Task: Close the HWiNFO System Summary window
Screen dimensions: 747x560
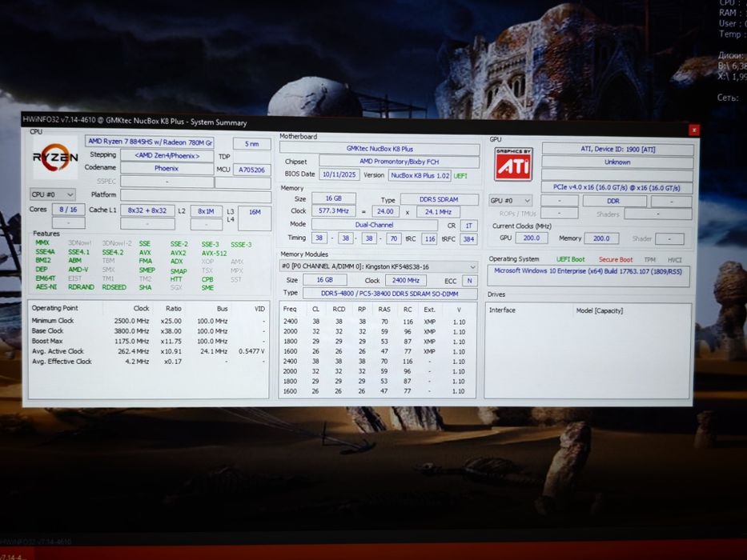Action: 694,130
